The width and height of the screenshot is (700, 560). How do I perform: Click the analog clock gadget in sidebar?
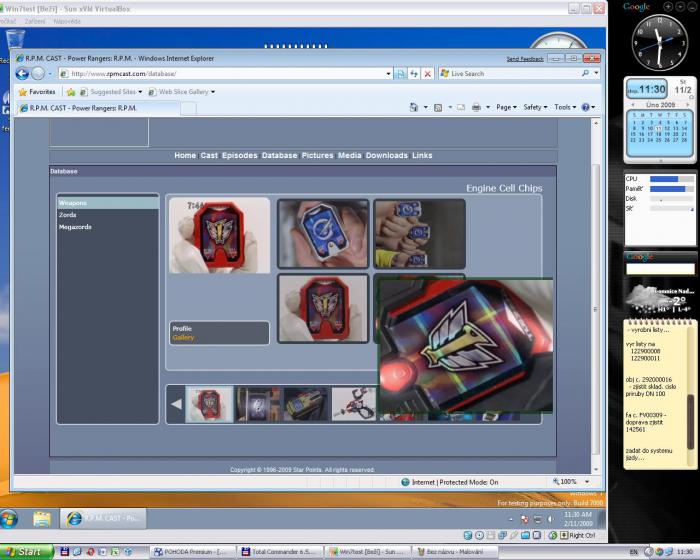pyautogui.click(x=659, y=42)
